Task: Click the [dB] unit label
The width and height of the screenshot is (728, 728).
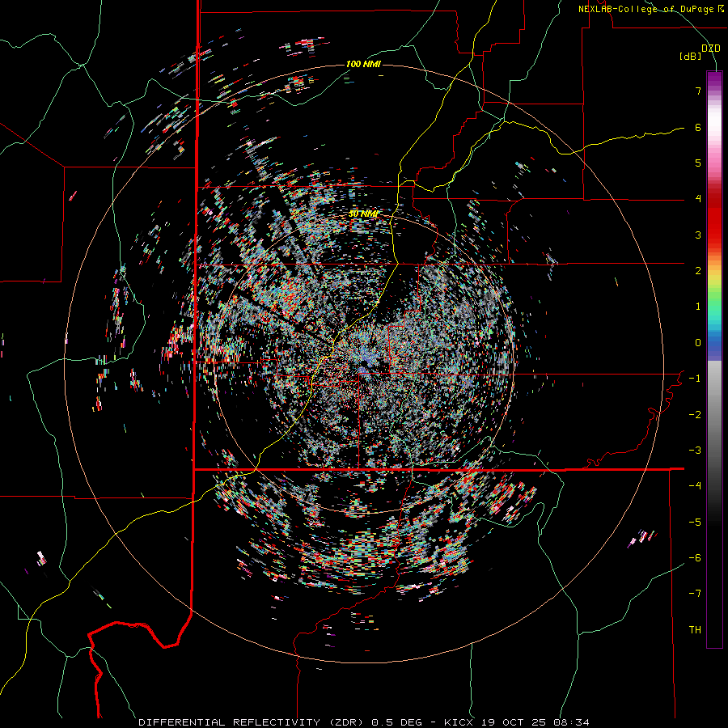Action: point(691,56)
